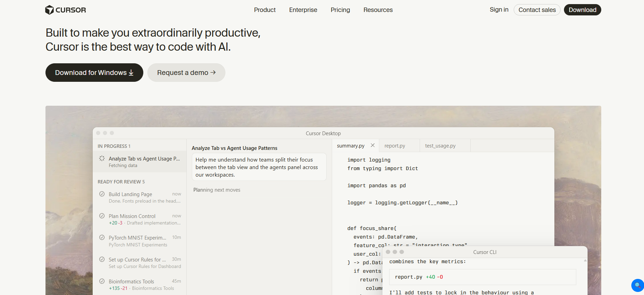Viewport: 644px width, 295px height.
Task: Open the Set up Cursor Rules task
Action: 140,263
